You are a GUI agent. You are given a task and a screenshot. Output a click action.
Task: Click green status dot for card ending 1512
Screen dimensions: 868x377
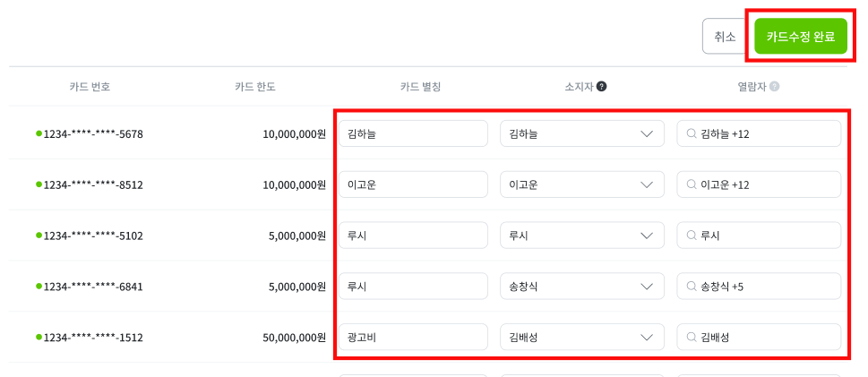click(x=39, y=338)
